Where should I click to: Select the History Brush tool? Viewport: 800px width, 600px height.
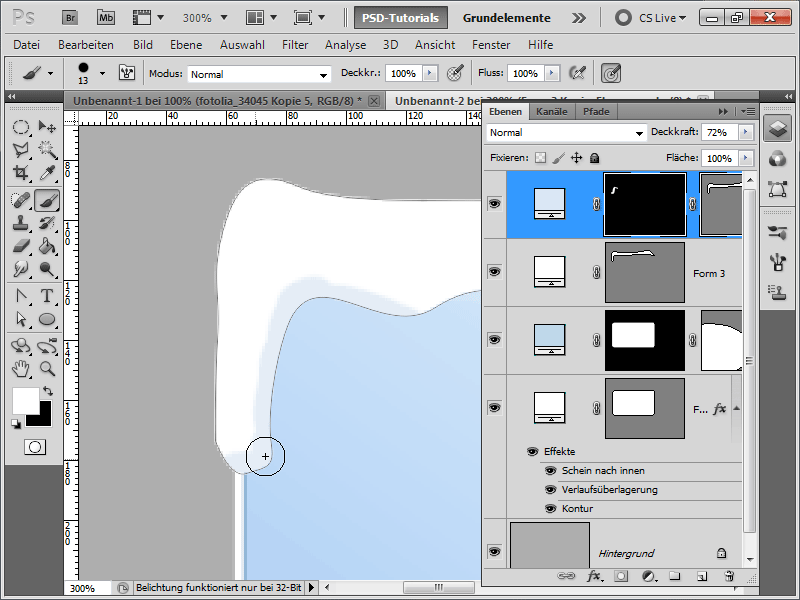47,223
